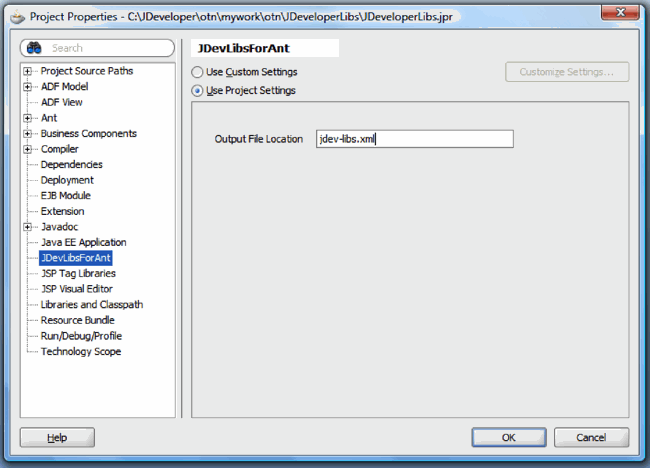650x468 pixels.
Task: Expand the Business Components node
Action: pyautogui.click(x=27, y=133)
